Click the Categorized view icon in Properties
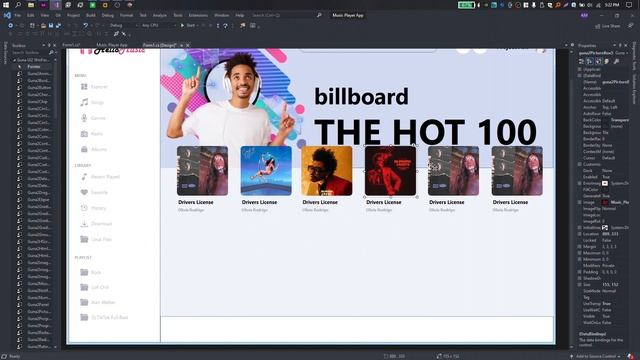 point(581,61)
